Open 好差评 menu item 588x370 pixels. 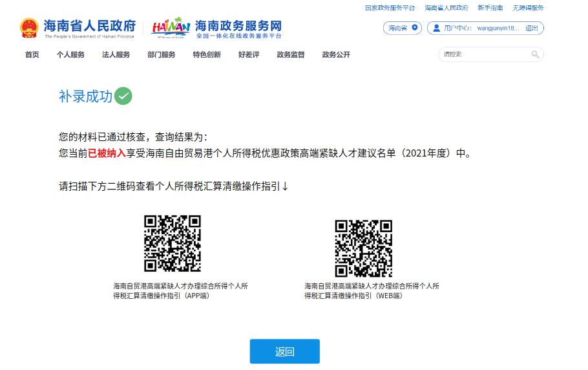coord(249,55)
